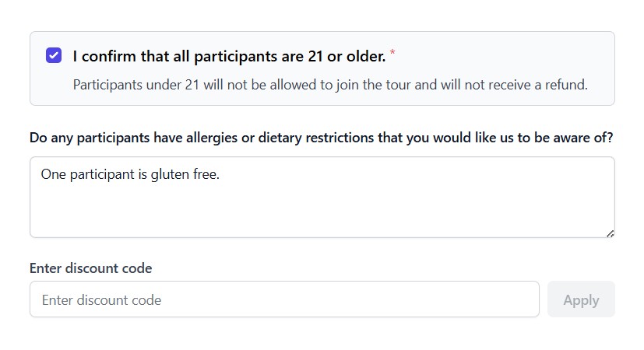Click the 'I confirm that all participants' label
Image resolution: width=644 pixels, height=350 pixels.
tap(228, 56)
